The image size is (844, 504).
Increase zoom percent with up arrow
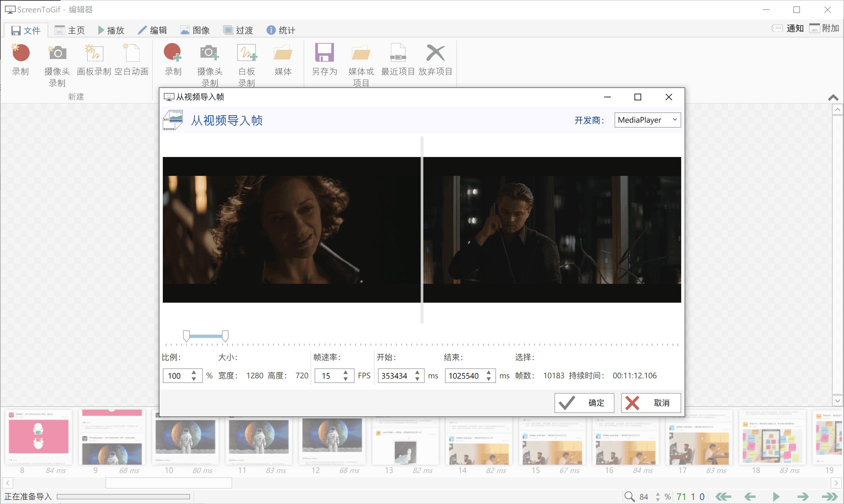[x=658, y=494]
